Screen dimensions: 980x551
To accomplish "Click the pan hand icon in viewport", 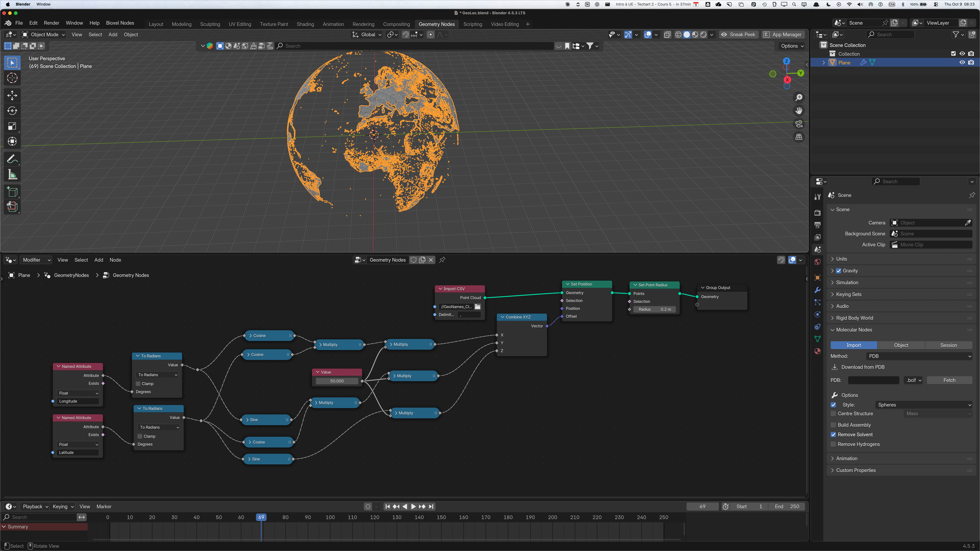I will tap(799, 111).
